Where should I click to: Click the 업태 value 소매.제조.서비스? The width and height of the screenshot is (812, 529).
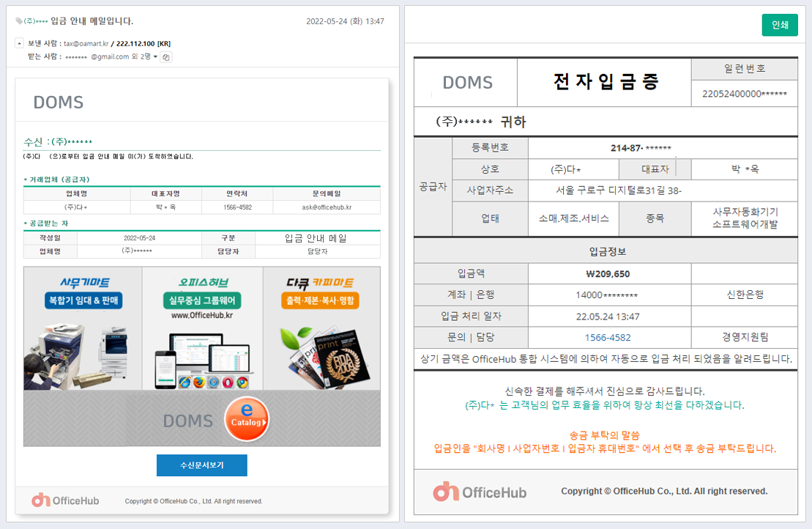point(574,218)
